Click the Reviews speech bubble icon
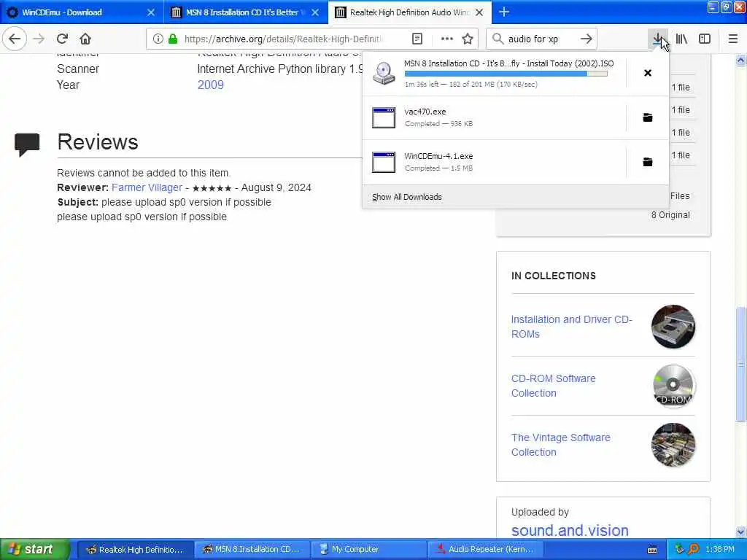Viewport: 747px width, 560px height. point(27,145)
